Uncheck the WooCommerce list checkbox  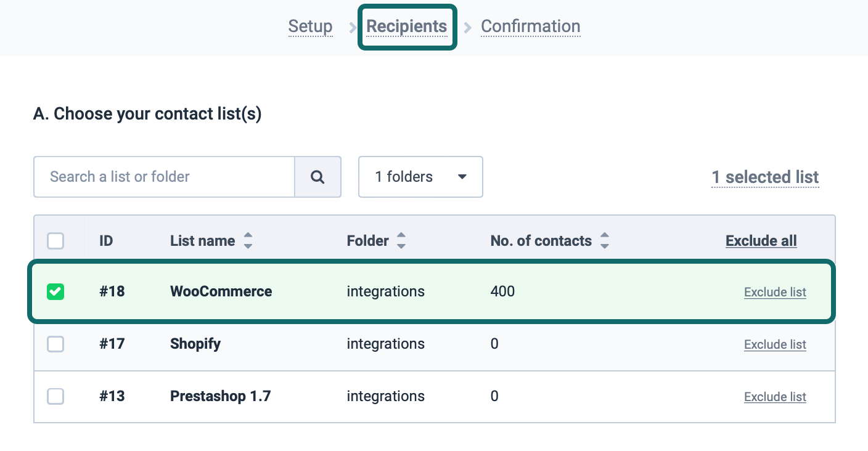55,291
